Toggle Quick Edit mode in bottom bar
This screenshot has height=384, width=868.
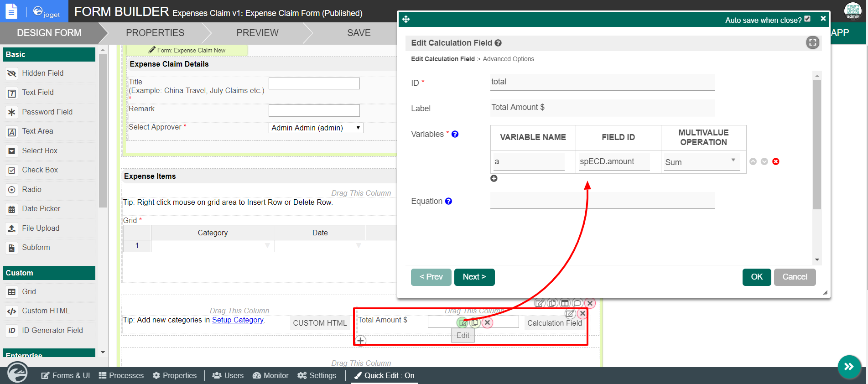pyautogui.click(x=385, y=375)
